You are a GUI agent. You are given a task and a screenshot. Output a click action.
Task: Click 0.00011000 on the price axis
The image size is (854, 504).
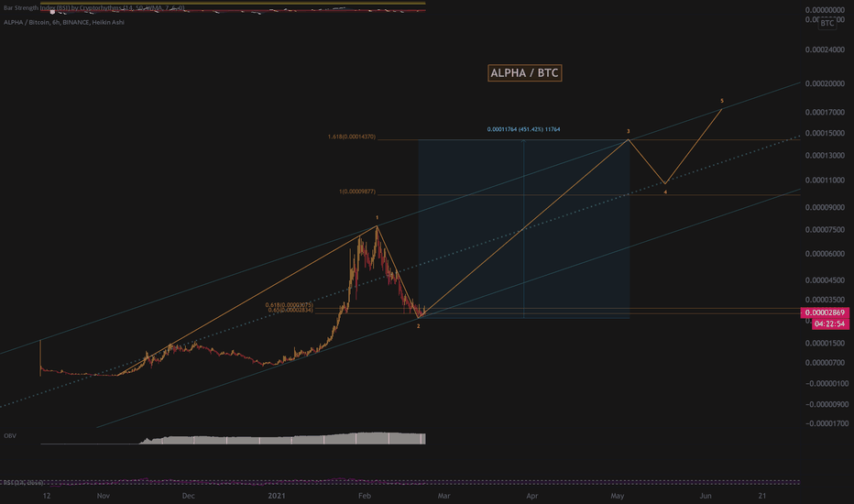(x=825, y=180)
